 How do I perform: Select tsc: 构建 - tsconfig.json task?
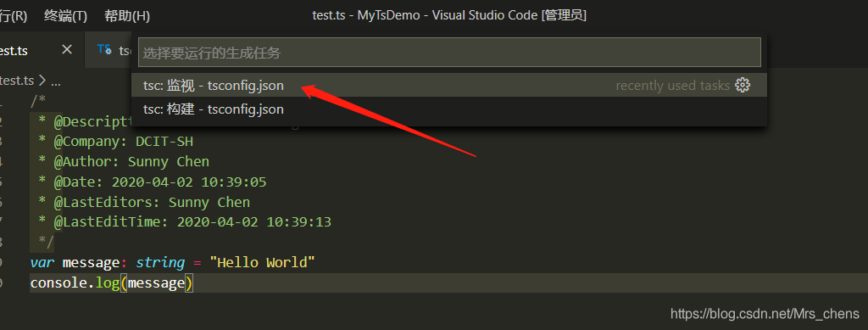(x=449, y=109)
